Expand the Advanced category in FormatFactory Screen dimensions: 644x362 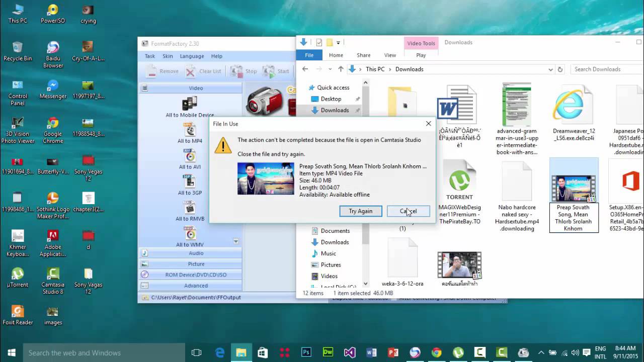coord(191,286)
